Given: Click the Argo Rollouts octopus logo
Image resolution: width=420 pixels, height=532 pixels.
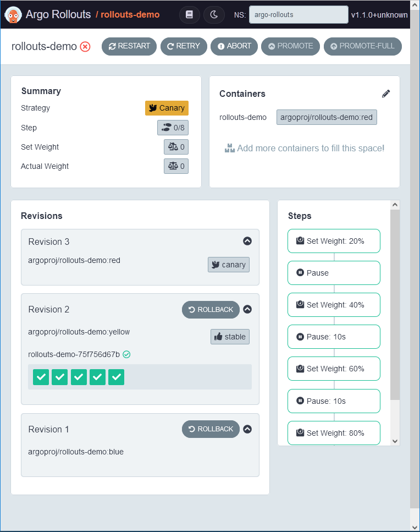Looking at the screenshot, I should pos(13,15).
